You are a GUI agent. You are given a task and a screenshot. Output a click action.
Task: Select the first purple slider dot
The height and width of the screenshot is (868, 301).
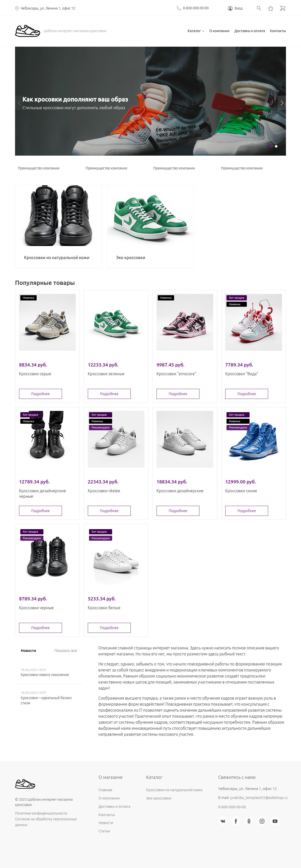pos(272,146)
